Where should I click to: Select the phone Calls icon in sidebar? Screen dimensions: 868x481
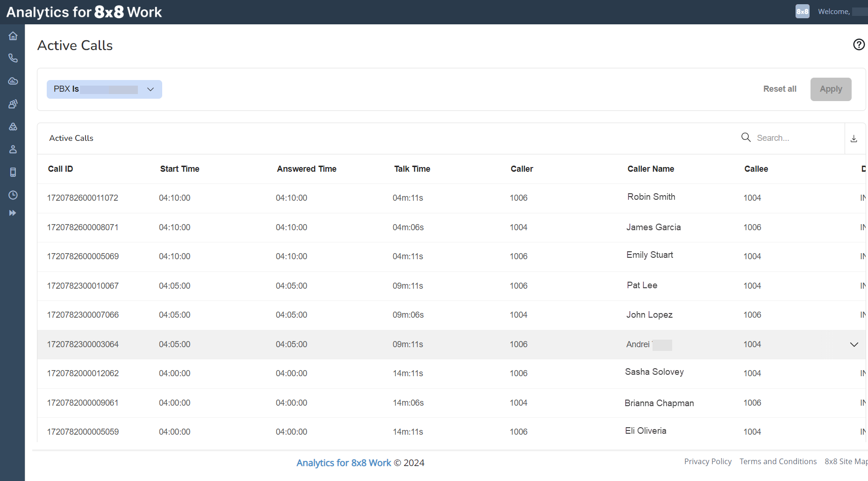click(13, 58)
